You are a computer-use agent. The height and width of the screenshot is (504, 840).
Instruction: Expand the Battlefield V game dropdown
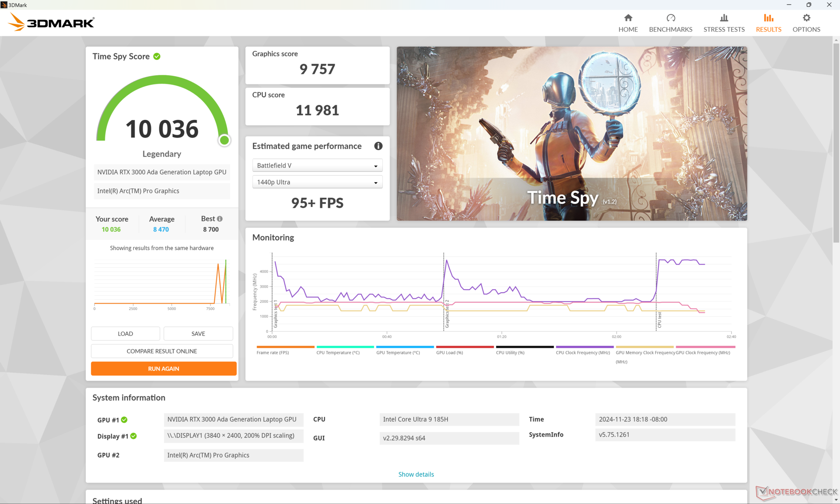click(317, 165)
